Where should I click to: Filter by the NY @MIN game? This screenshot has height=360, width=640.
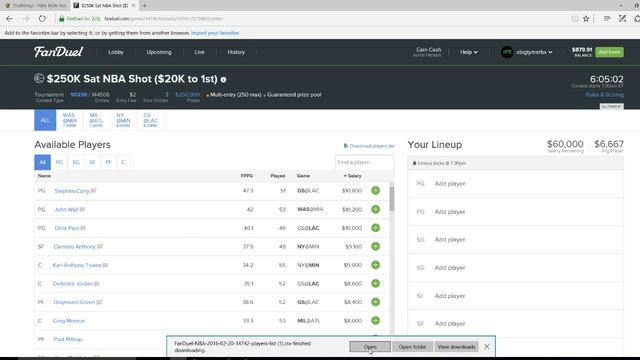123,120
